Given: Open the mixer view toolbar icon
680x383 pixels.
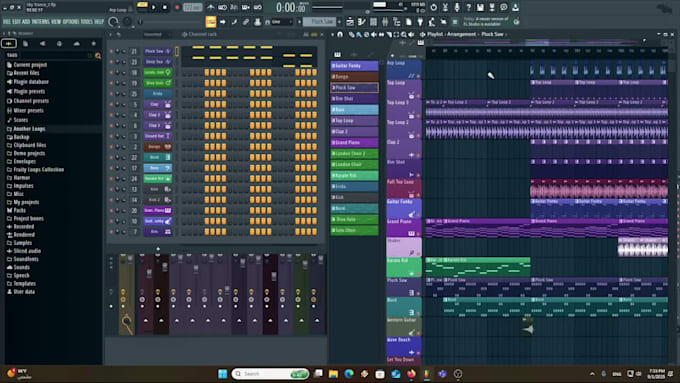Looking at the screenshot, I should [x=385, y=21].
